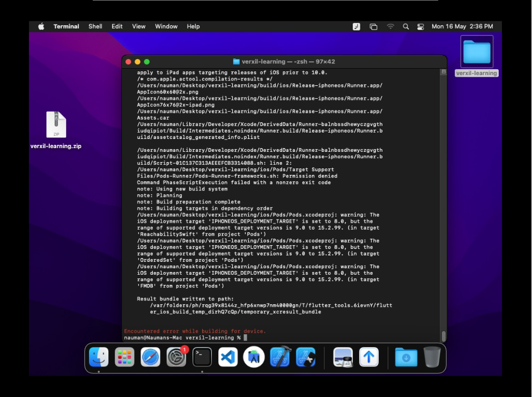Open the iOS Simulator dock icon

click(x=306, y=357)
